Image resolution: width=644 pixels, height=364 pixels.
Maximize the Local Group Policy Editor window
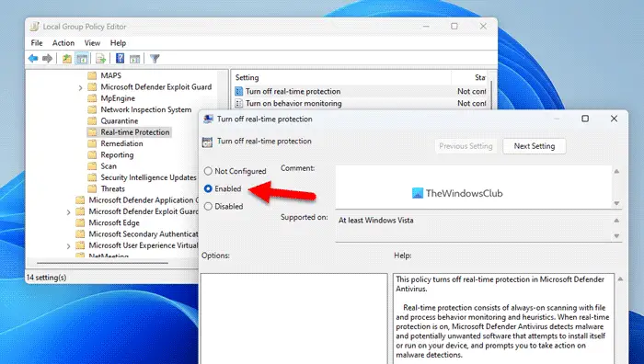(454, 27)
